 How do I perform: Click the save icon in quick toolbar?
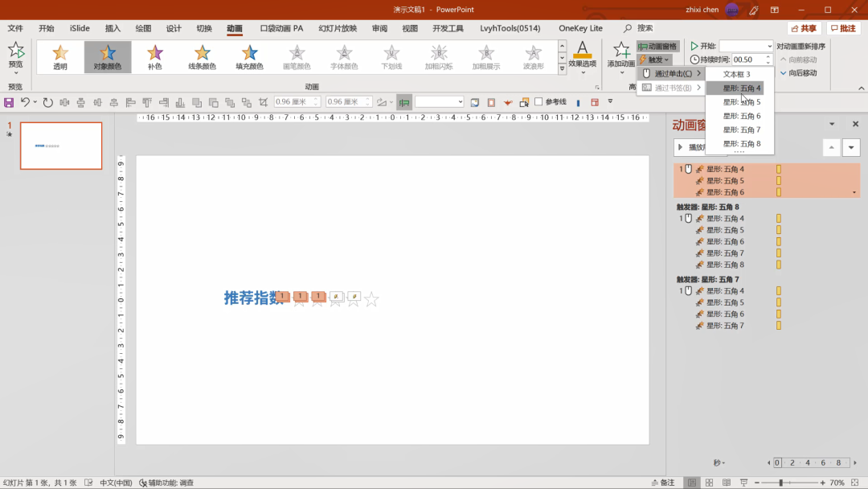(9, 102)
